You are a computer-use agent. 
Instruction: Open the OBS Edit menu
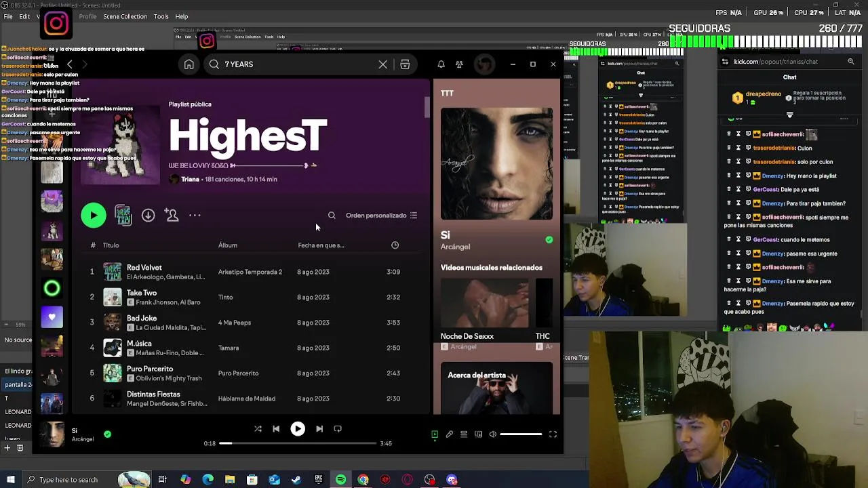[24, 16]
